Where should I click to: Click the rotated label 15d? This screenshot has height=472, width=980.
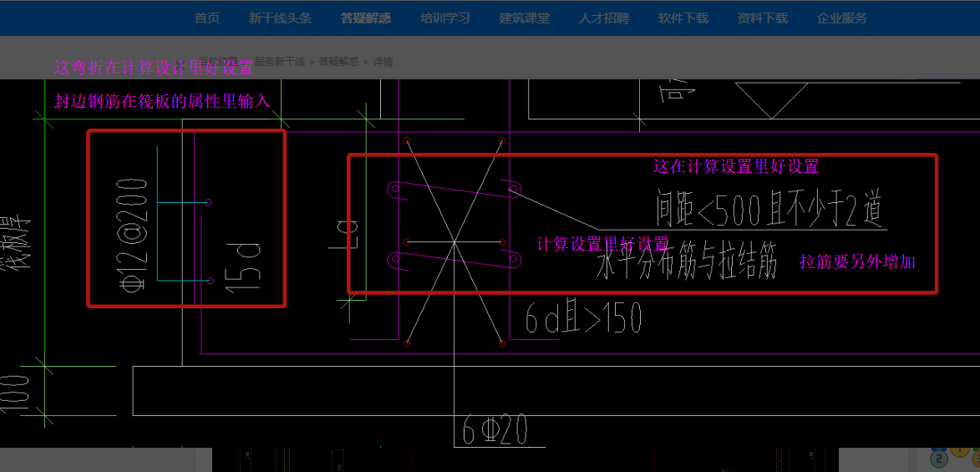pos(242,267)
